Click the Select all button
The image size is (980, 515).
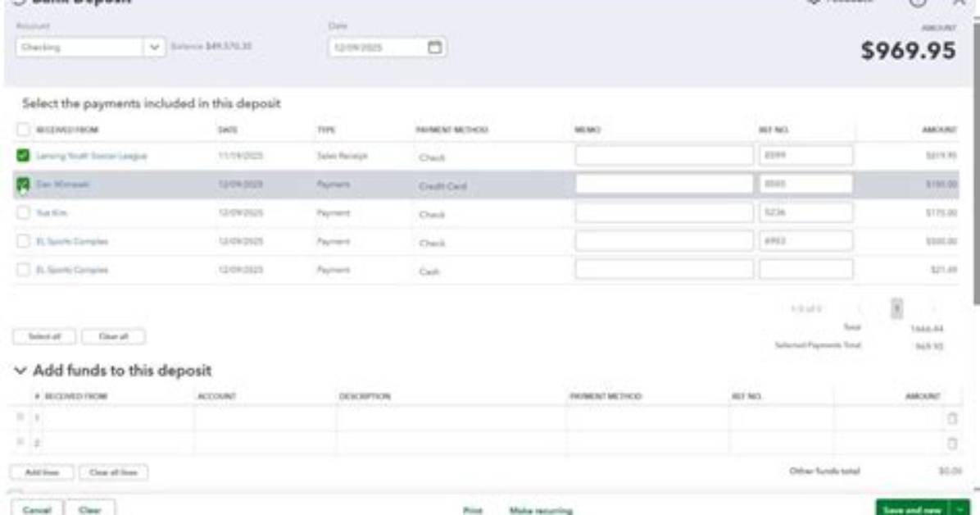[44, 337]
